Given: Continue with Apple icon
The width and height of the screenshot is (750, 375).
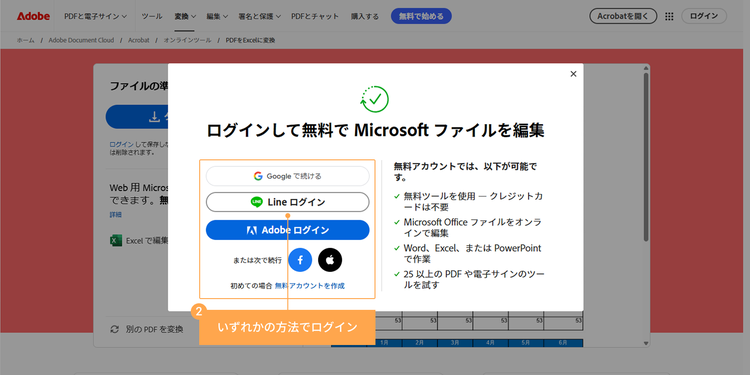Looking at the screenshot, I should 330,260.
